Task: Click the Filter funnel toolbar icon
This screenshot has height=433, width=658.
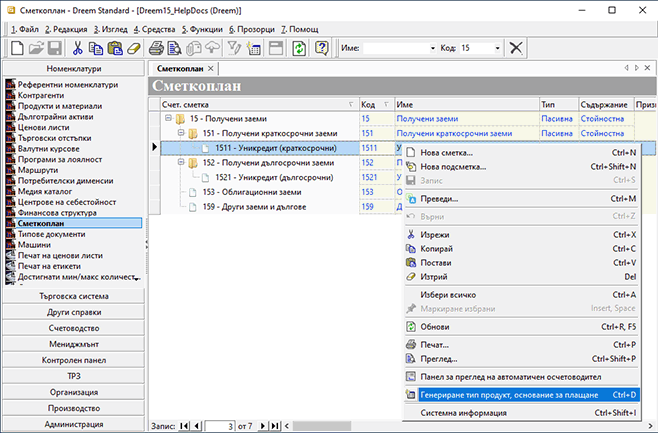Action: coord(234,48)
